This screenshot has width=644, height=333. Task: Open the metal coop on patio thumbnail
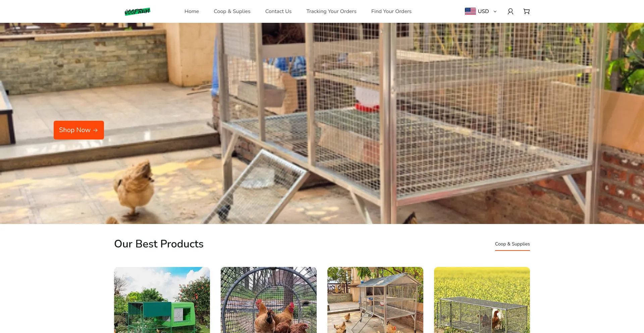pyautogui.click(x=375, y=300)
